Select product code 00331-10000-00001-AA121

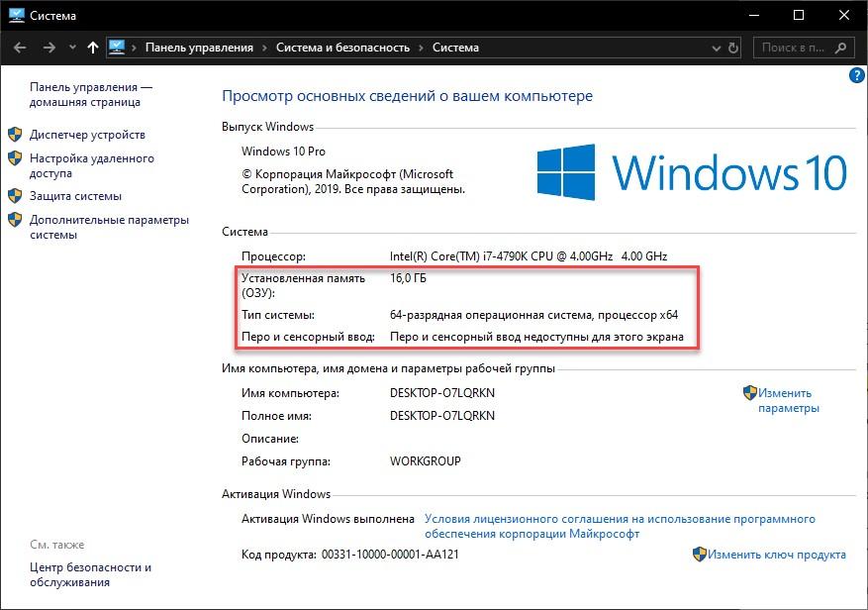coord(390,555)
